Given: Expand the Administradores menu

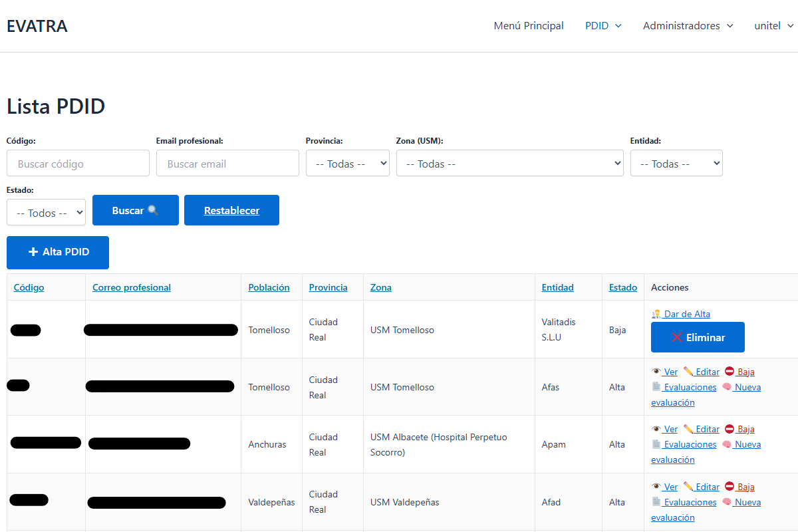Looking at the screenshot, I should click(x=688, y=26).
